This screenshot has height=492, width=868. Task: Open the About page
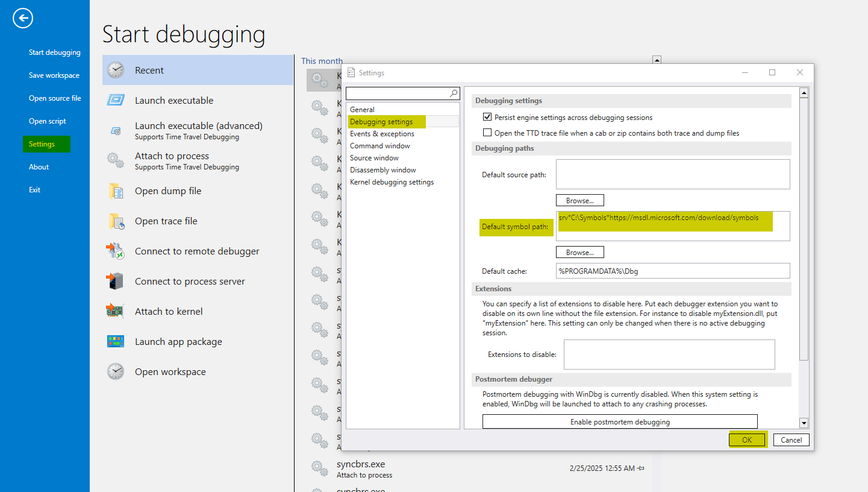pos(39,167)
